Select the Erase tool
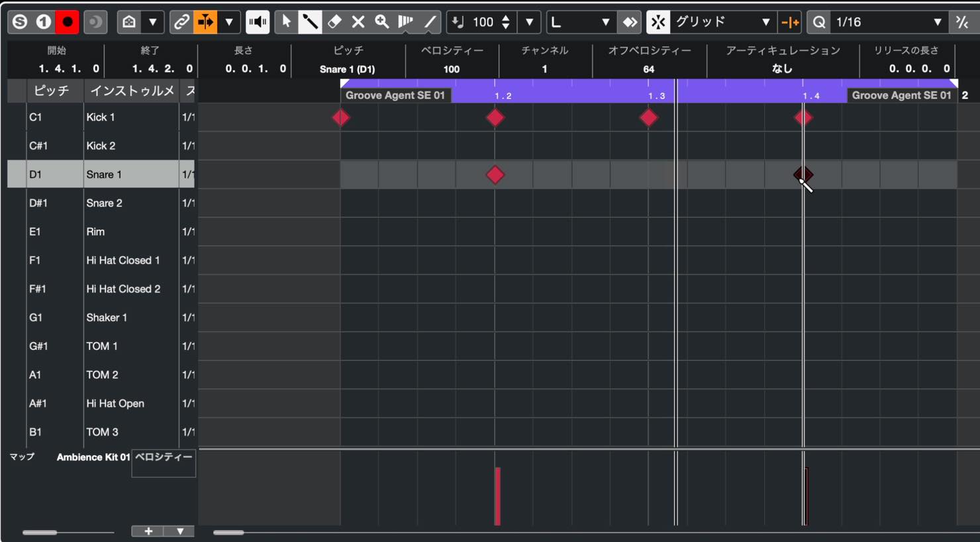The width and height of the screenshot is (980, 542). point(334,22)
